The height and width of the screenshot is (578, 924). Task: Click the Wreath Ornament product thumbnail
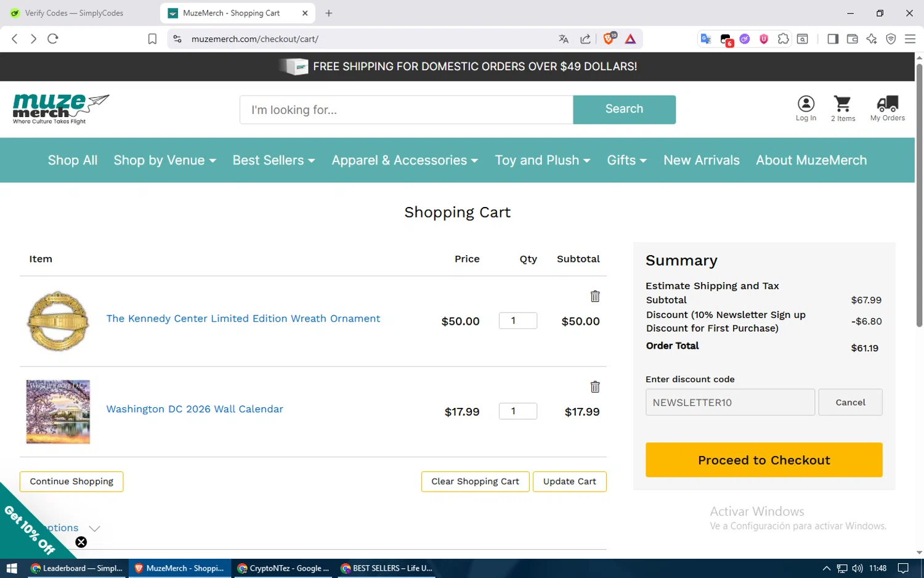(x=58, y=321)
